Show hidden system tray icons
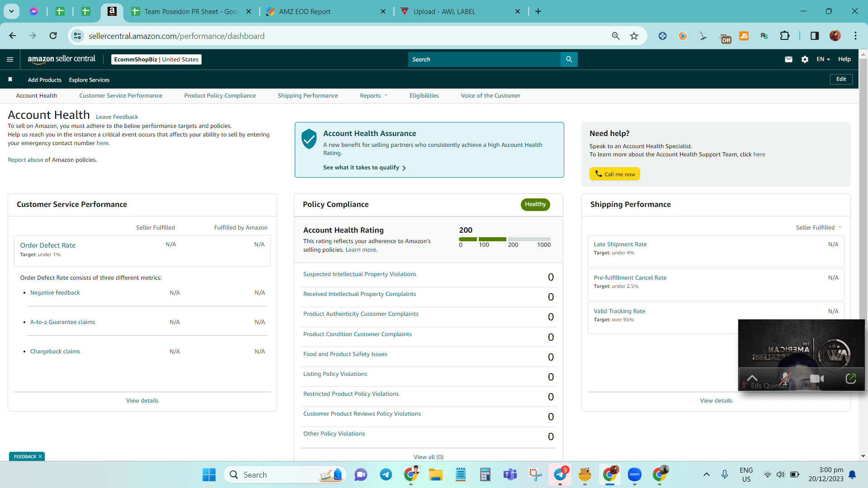 click(706, 474)
